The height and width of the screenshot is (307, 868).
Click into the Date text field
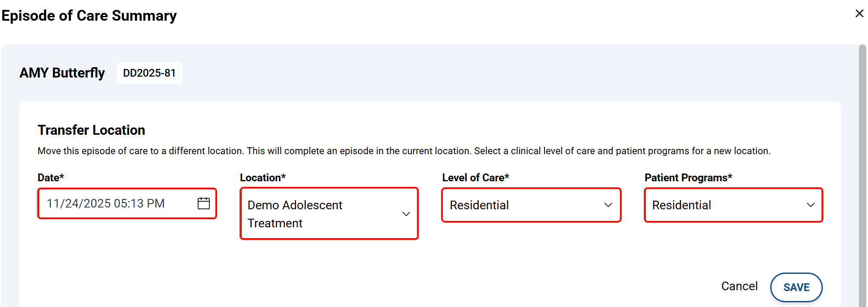(112, 203)
